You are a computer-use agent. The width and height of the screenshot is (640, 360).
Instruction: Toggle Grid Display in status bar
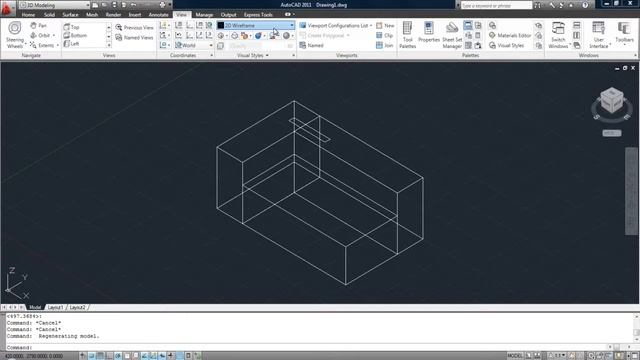100,356
